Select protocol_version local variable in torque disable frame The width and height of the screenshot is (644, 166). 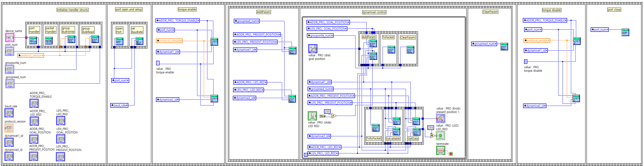(537, 40)
